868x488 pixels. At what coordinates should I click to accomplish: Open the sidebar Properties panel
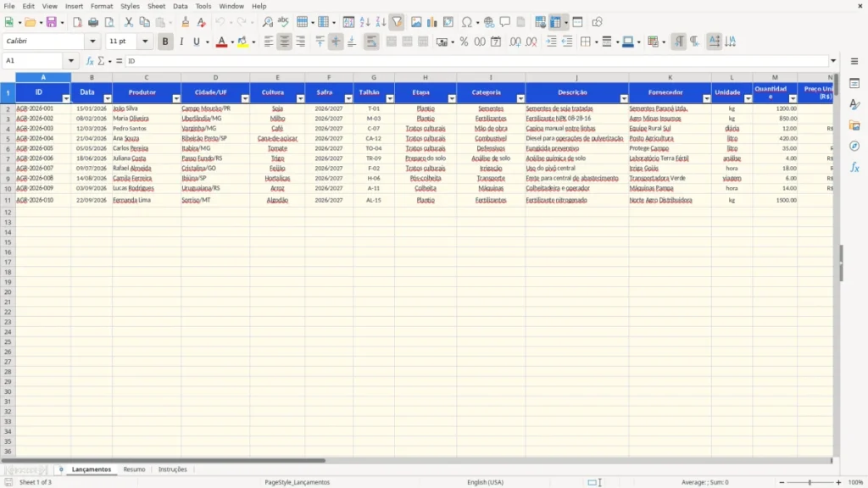coord(854,84)
